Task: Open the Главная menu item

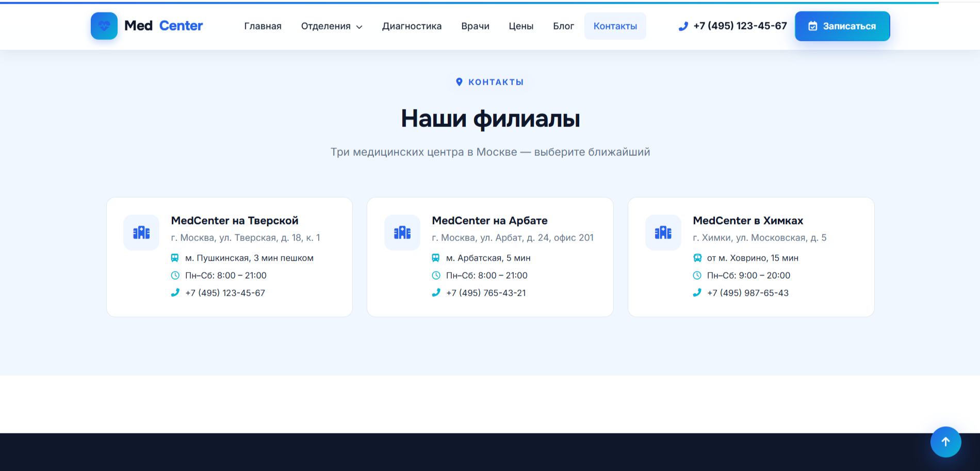Action: [263, 26]
